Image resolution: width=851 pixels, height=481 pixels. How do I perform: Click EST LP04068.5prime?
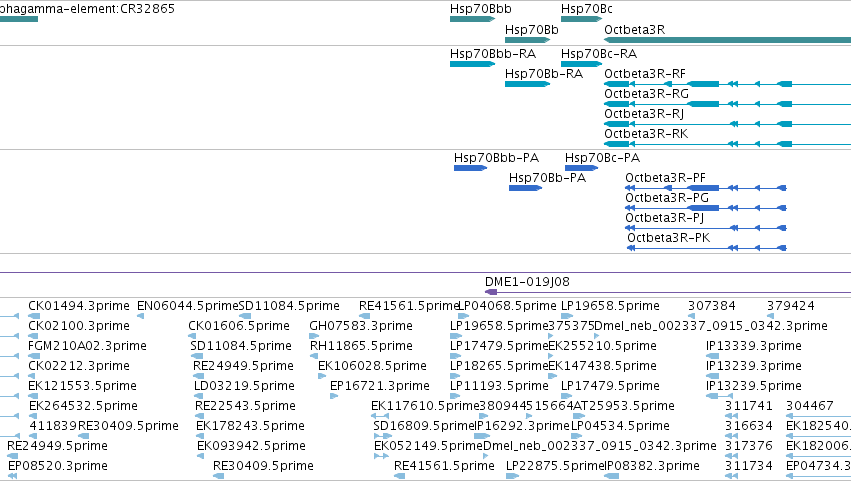tap(507, 306)
